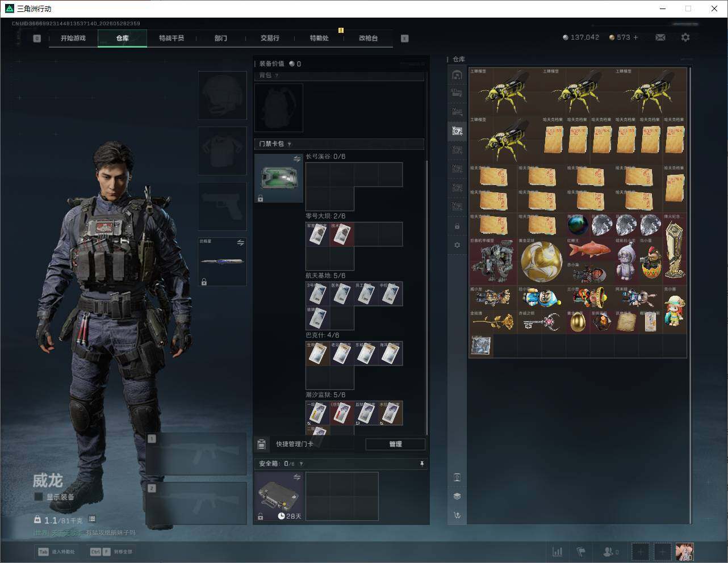Switch to the 仓库 tab
This screenshot has width=728, height=563.
coord(122,38)
